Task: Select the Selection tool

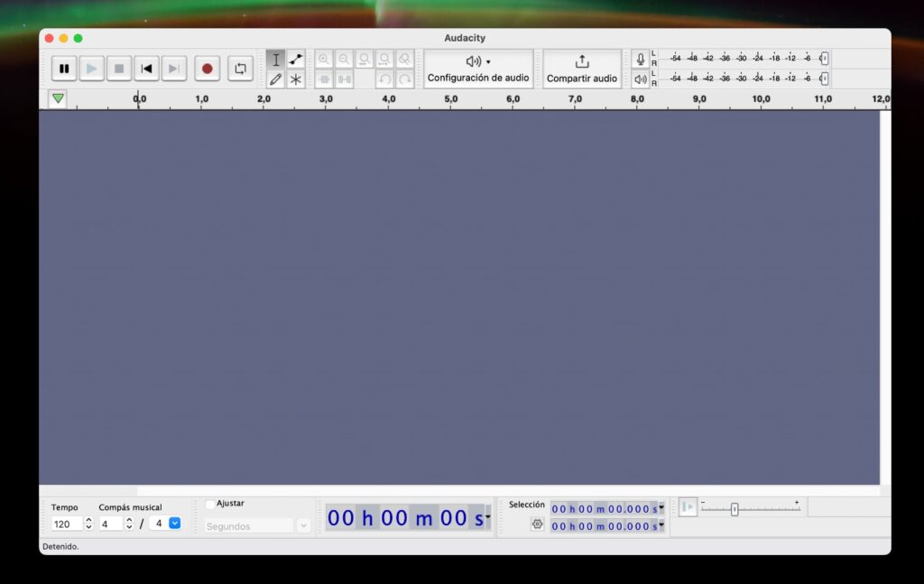Action: click(276, 60)
